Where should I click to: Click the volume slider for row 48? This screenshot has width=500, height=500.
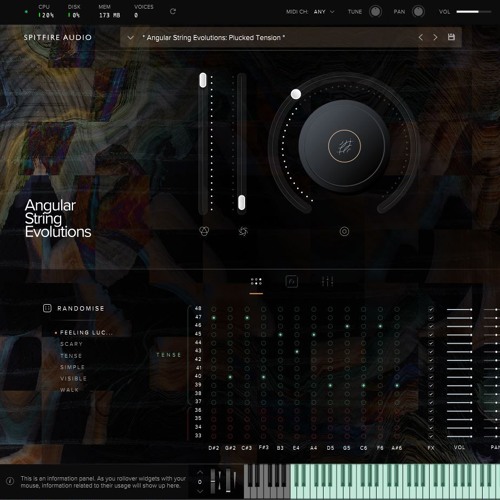tap(460, 309)
